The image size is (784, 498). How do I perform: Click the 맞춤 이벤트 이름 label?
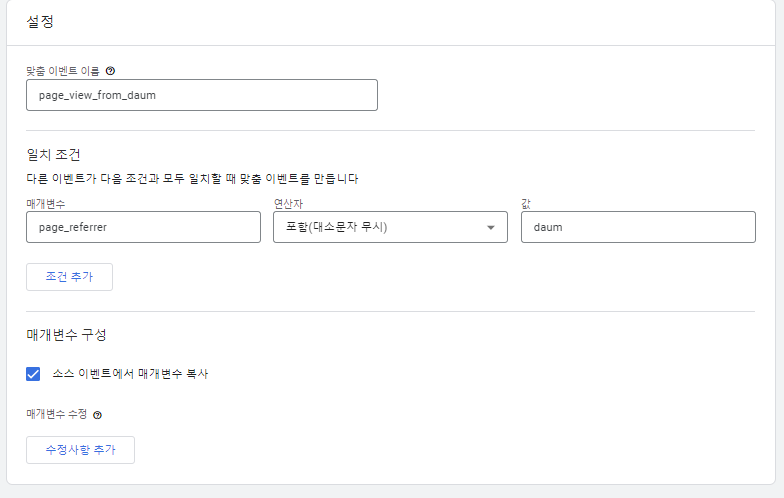(x=63, y=71)
